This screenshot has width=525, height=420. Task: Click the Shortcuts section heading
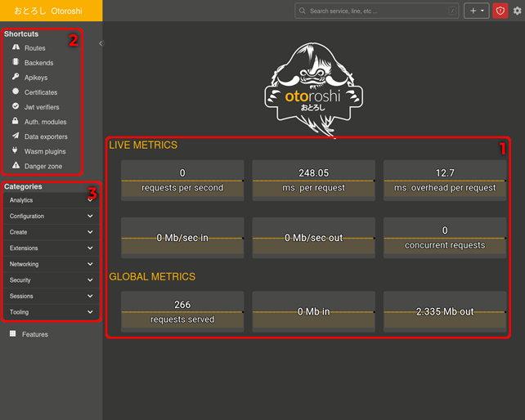pyautogui.click(x=21, y=34)
